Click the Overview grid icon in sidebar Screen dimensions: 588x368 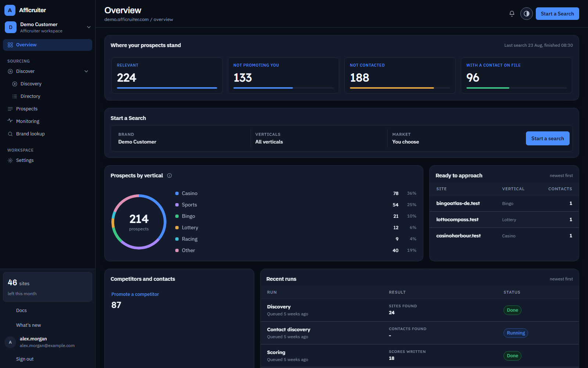[x=10, y=45]
